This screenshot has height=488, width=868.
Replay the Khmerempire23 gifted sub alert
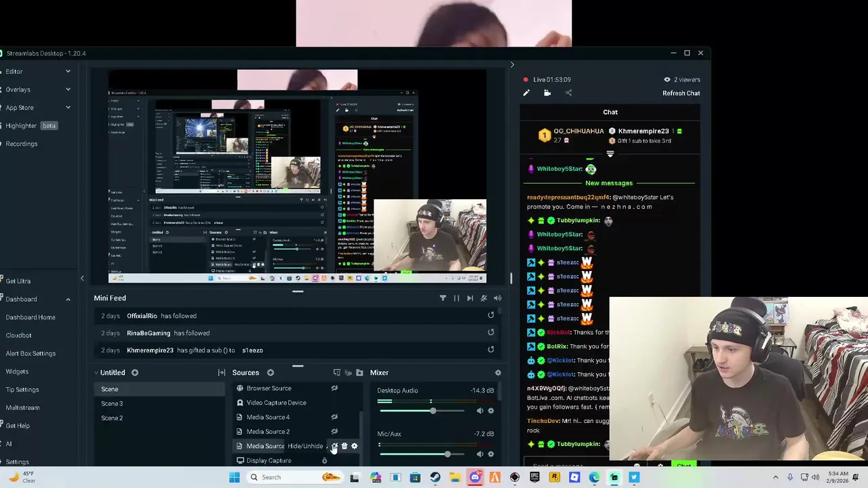tap(491, 350)
